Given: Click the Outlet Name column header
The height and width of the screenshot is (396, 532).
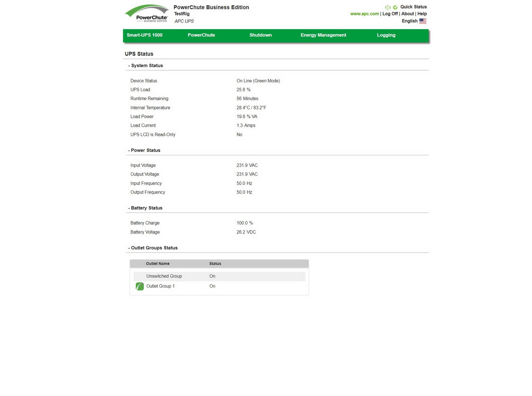Looking at the screenshot, I should [158, 264].
